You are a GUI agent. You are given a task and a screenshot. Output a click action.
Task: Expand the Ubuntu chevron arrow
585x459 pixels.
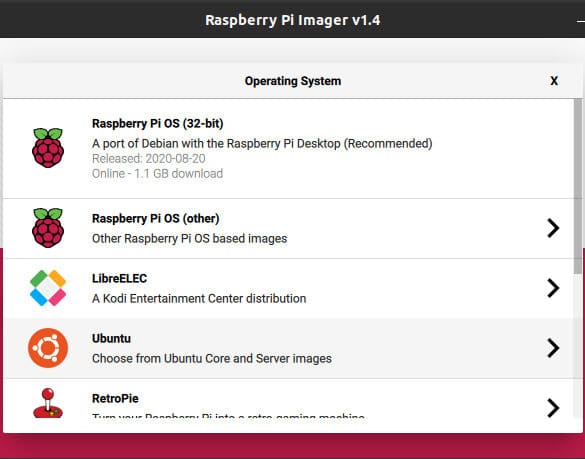(x=553, y=348)
